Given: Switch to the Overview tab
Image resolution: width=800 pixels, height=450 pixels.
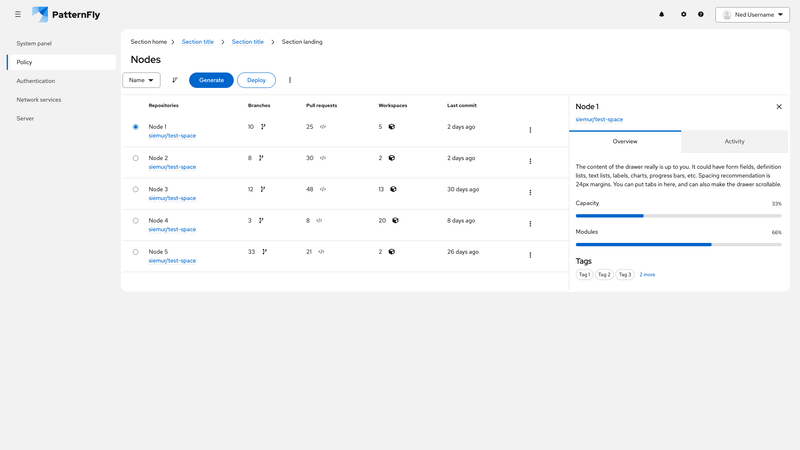Looking at the screenshot, I should point(625,141).
